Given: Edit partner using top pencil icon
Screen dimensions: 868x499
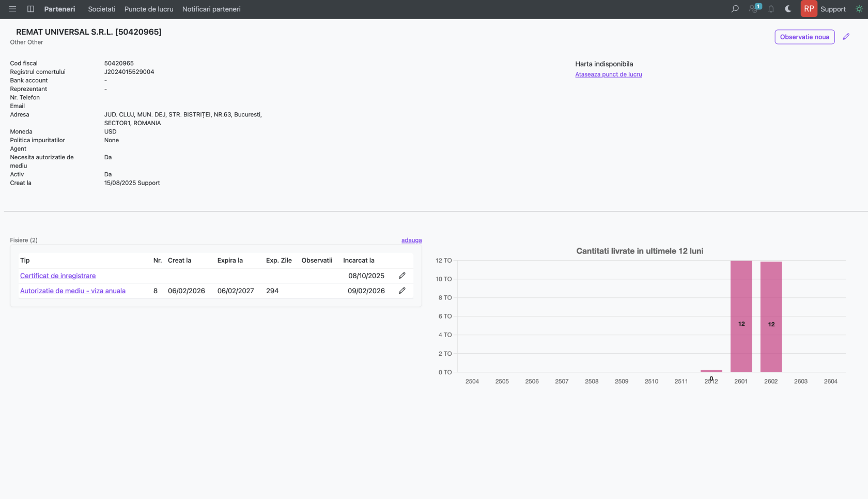Looking at the screenshot, I should coord(846,37).
